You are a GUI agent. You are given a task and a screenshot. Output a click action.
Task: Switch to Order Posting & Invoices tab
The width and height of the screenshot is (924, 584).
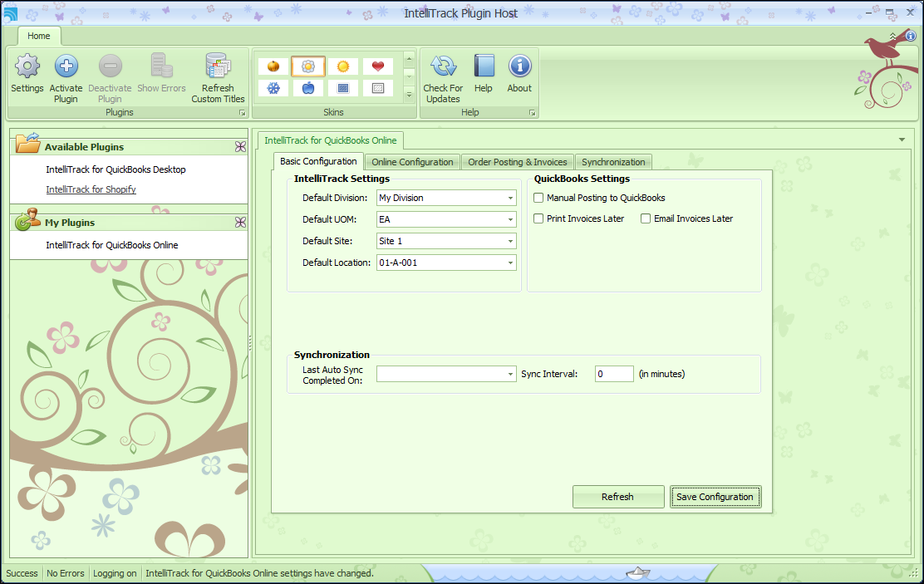point(518,162)
